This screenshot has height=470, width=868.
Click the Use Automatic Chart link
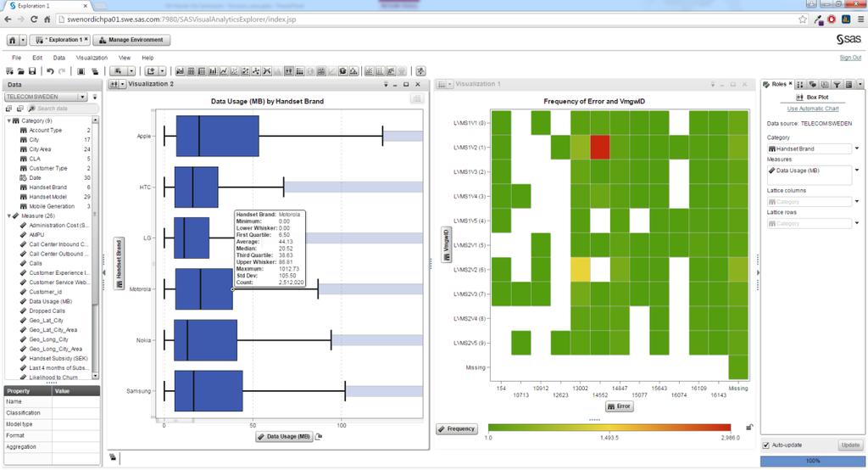813,109
